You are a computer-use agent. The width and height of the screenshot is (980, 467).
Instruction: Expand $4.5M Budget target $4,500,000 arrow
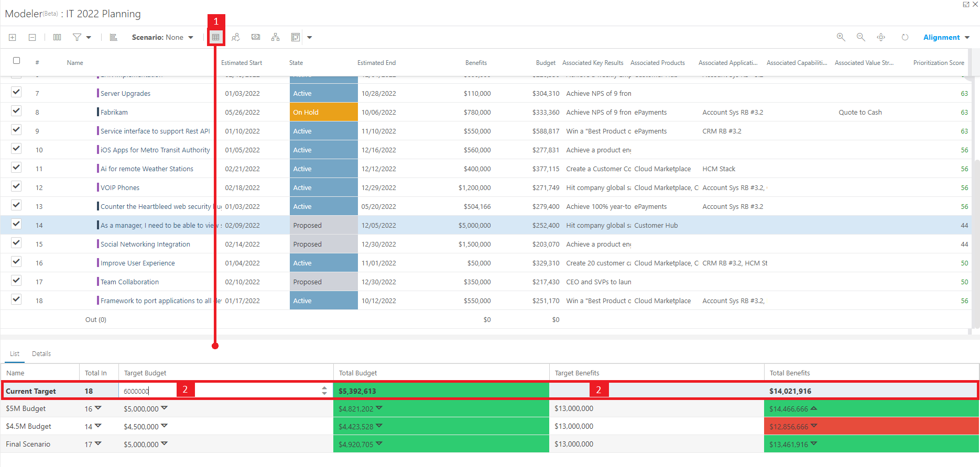click(x=164, y=426)
